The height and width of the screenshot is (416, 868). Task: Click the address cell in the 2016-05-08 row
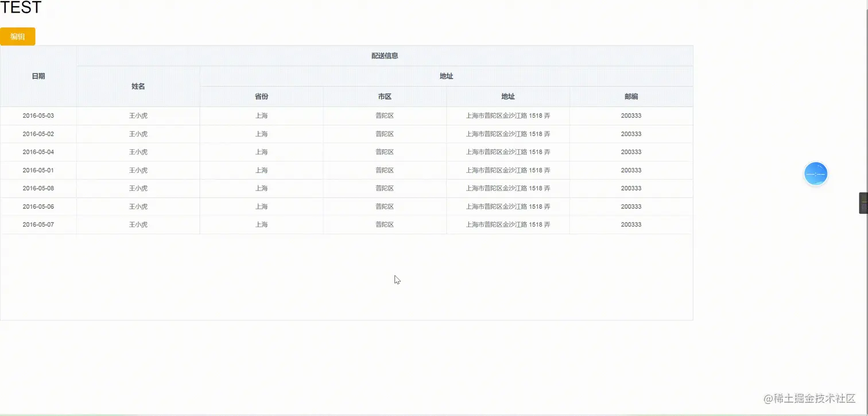click(508, 188)
